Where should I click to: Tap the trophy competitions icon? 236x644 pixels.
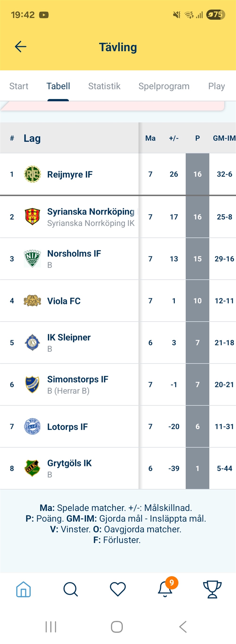[x=212, y=589]
